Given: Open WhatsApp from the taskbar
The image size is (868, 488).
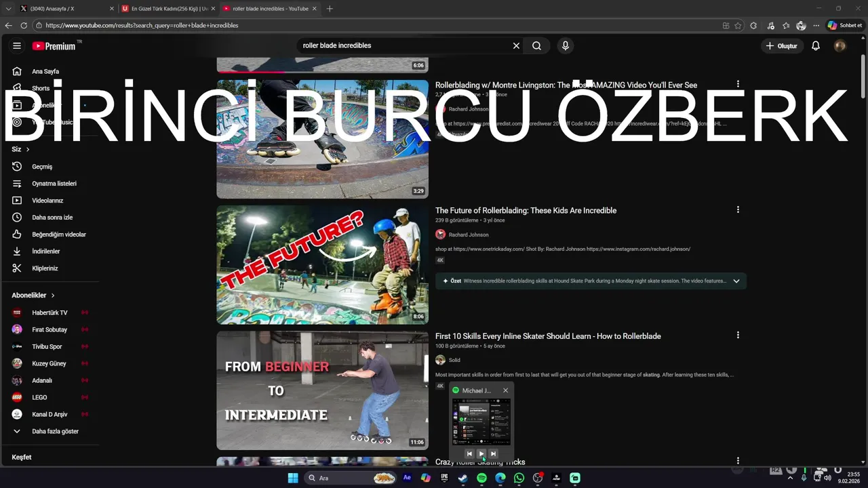Looking at the screenshot, I should [519, 478].
